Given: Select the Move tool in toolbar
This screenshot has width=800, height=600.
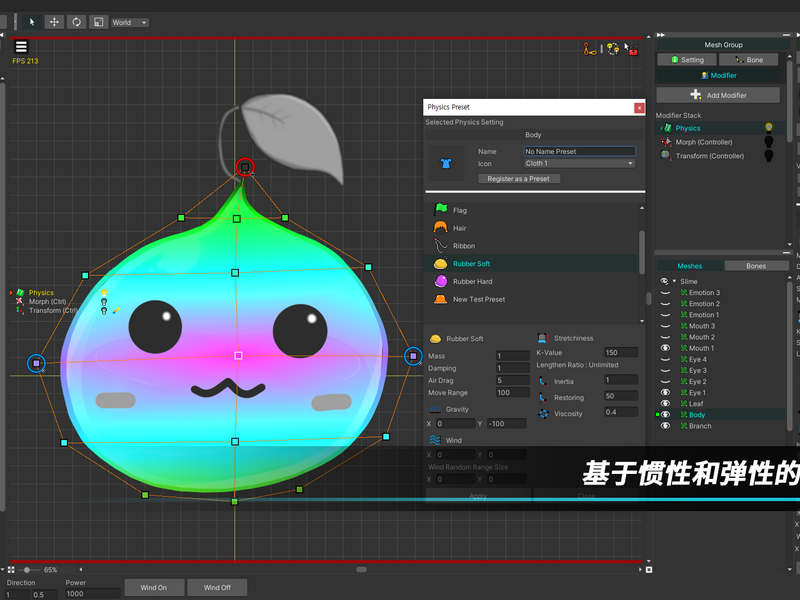Looking at the screenshot, I should tap(54, 22).
